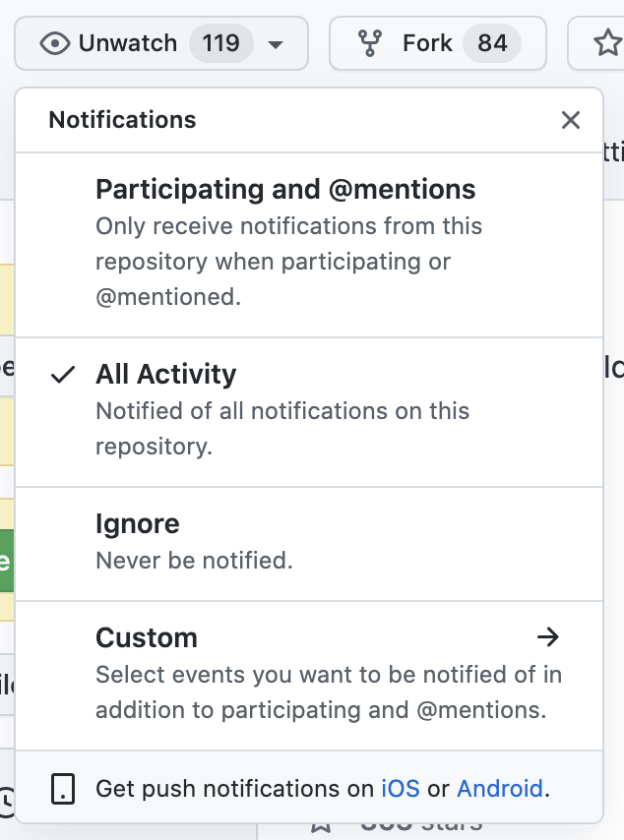Select the star icon at top right

pos(607,42)
